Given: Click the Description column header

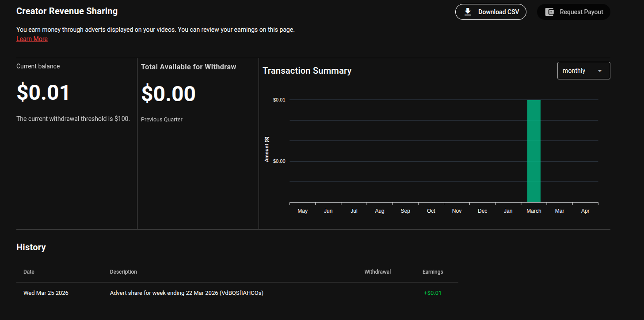Looking at the screenshot, I should 123,272.
